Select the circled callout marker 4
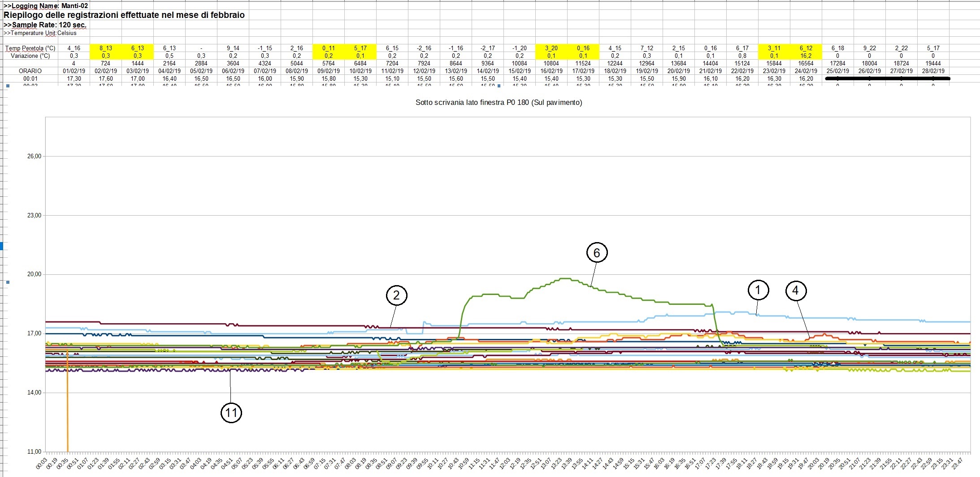Viewport: 980px width, 477px height. click(x=796, y=291)
